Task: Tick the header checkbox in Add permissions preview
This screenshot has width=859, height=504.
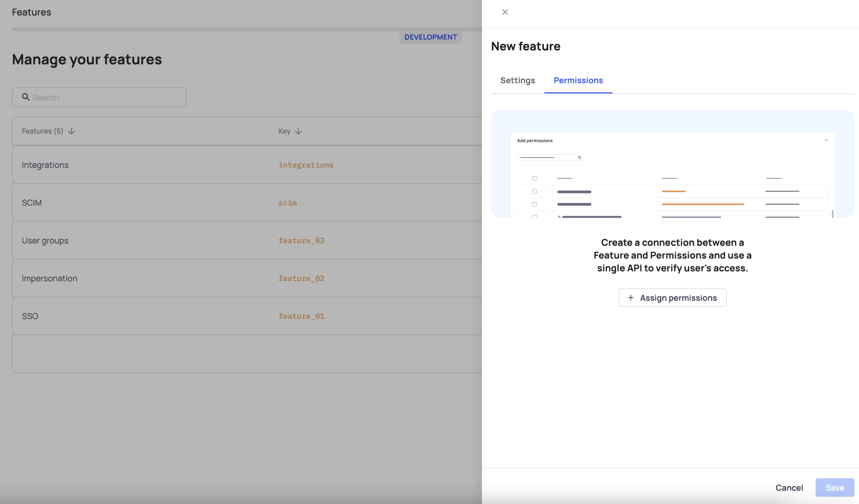Action: (x=534, y=178)
